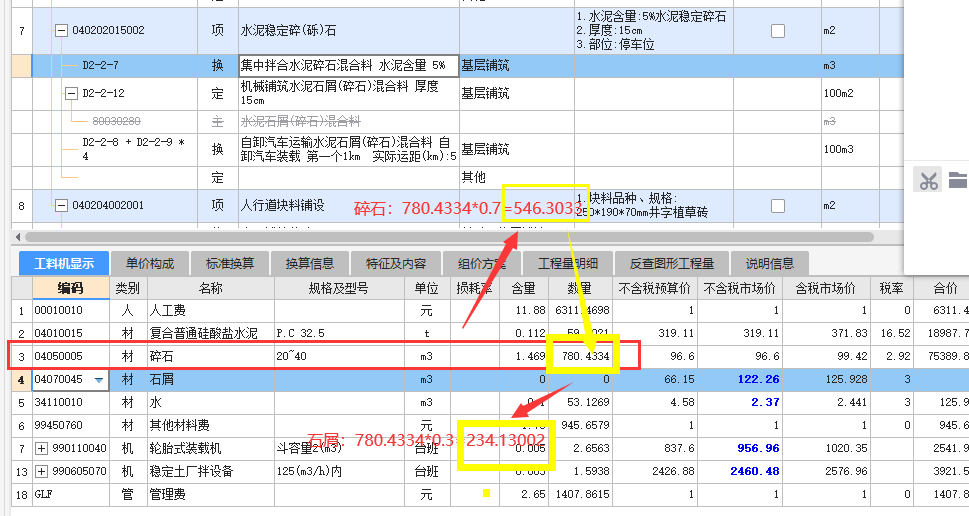Click the 碎石 spec cell 20~40
The width and height of the screenshot is (969, 516).
(339, 357)
